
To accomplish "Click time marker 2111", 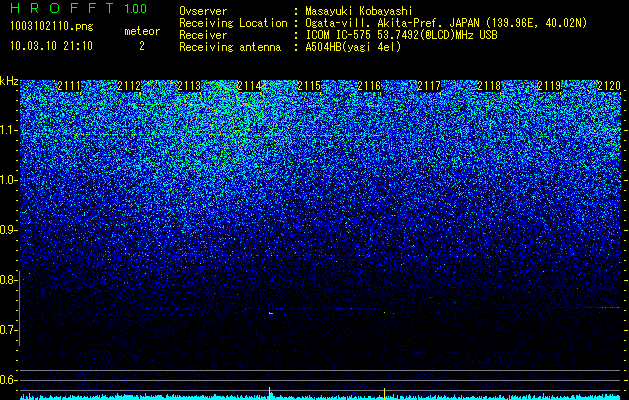I will coord(69,86).
